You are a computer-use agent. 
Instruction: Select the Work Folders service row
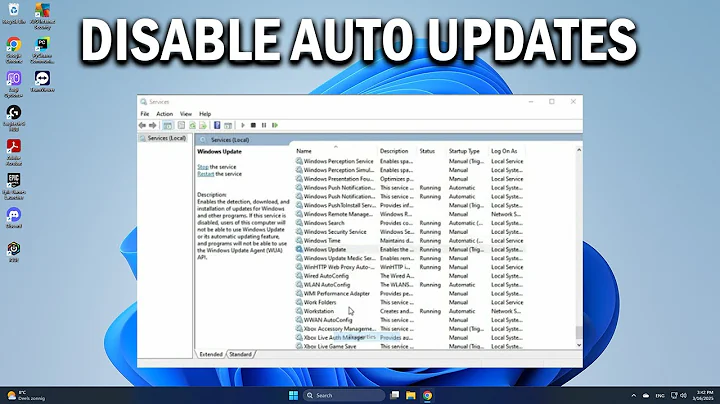click(x=410, y=303)
